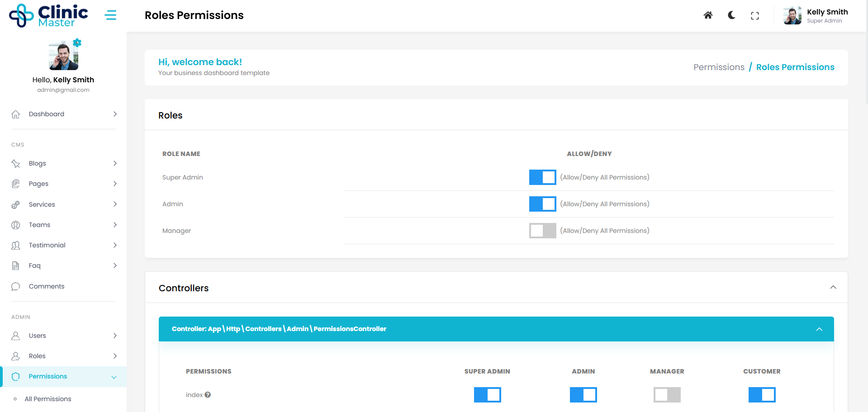Switch to dark mode moon icon

[731, 15]
